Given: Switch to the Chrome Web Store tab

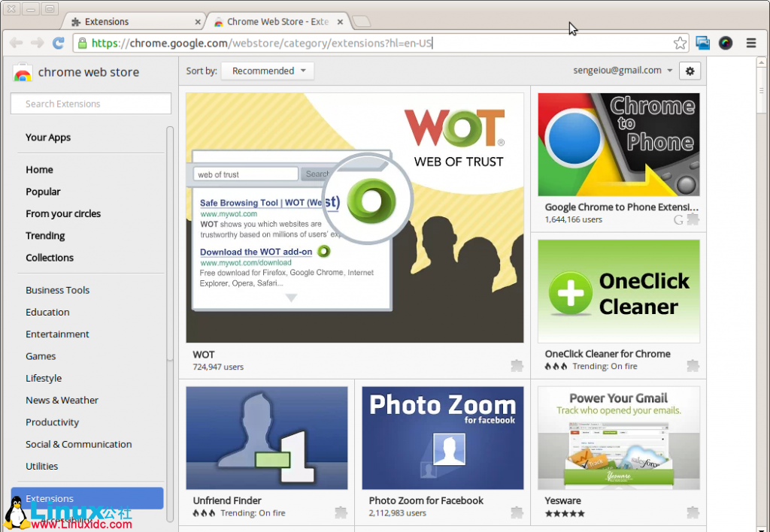Looking at the screenshot, I should [277, 22].
